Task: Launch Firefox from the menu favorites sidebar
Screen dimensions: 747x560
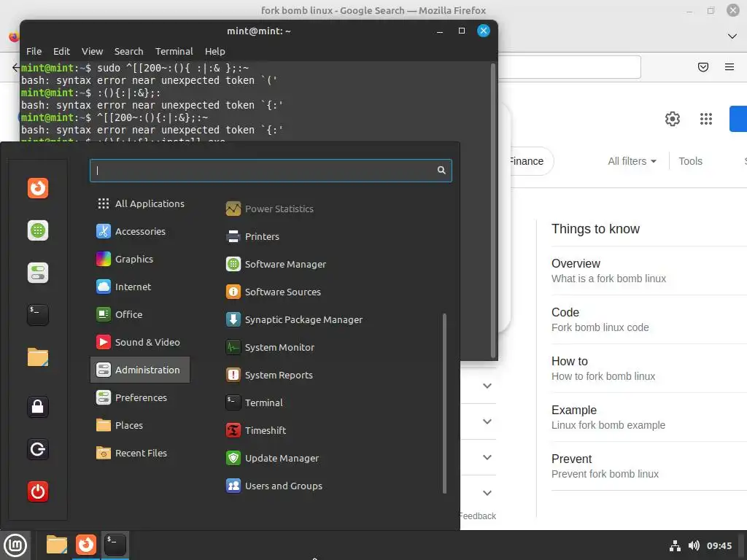Action: pyautogui.click(x=38, y=187)
